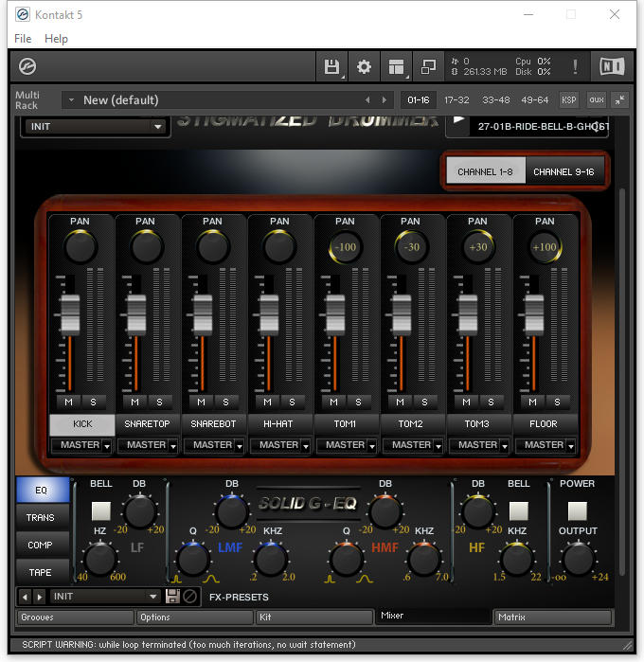
Task: Select the EQ effect section
Action: pos(43,490)
